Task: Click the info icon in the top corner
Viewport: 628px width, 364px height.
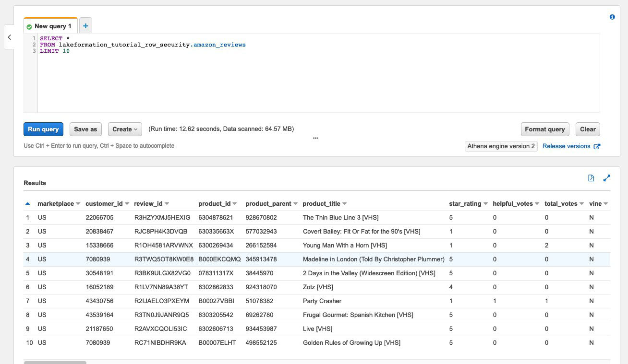Action: click(612, 16)
